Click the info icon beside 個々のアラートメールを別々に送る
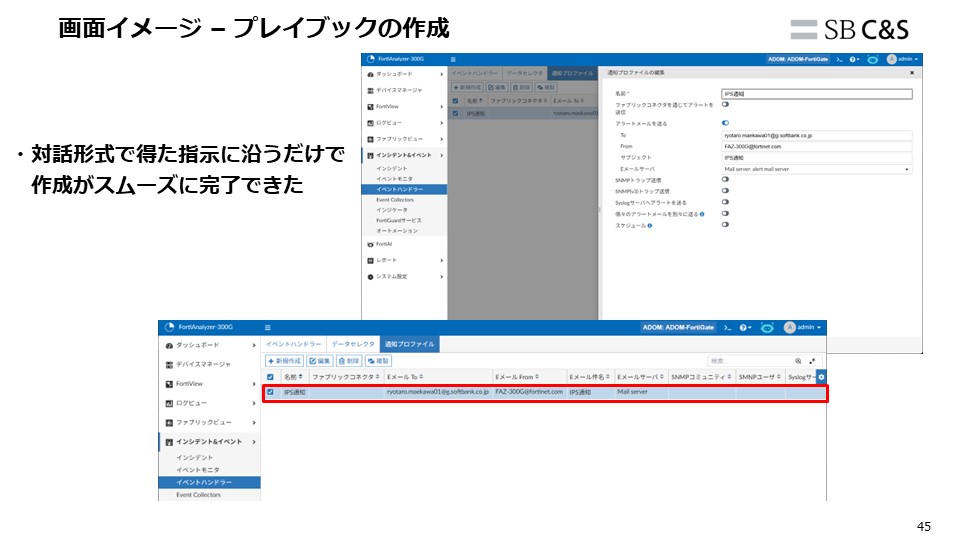This screenshot has width=960, height=540. point(702,213)
